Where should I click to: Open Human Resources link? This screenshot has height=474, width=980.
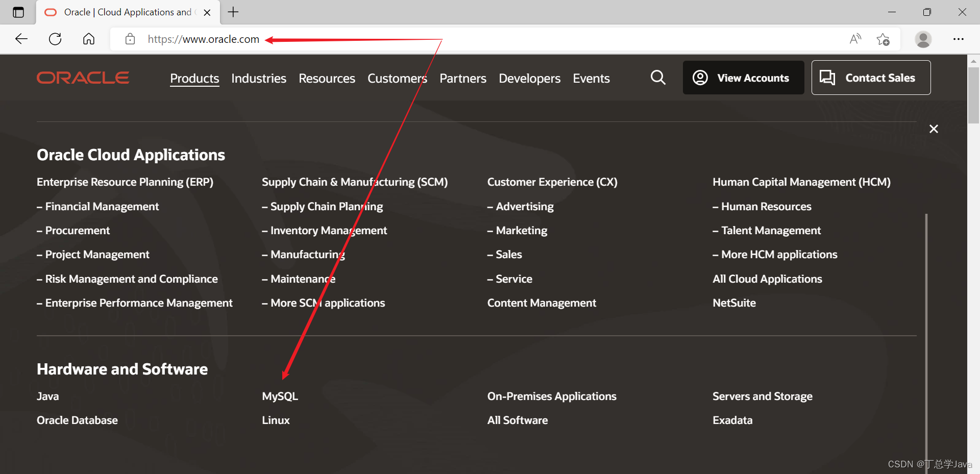coord(762,207)
